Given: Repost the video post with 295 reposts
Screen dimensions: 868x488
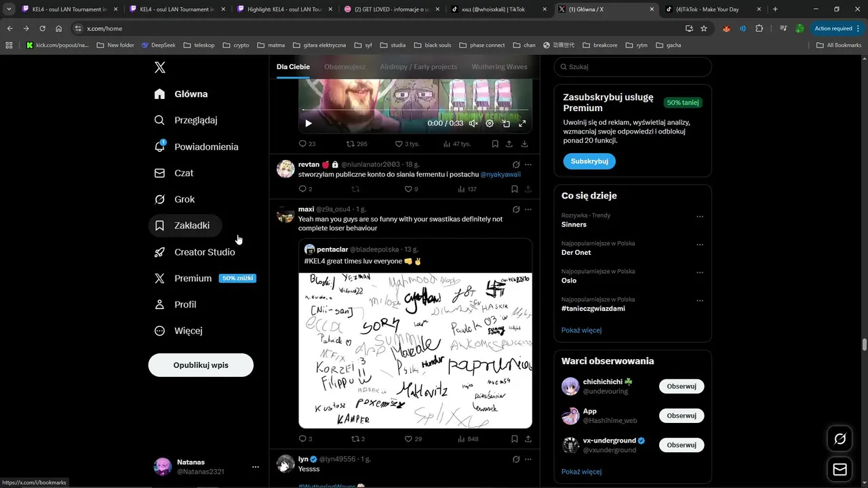Looking at the screenshot, I should (x=357, y=144).
